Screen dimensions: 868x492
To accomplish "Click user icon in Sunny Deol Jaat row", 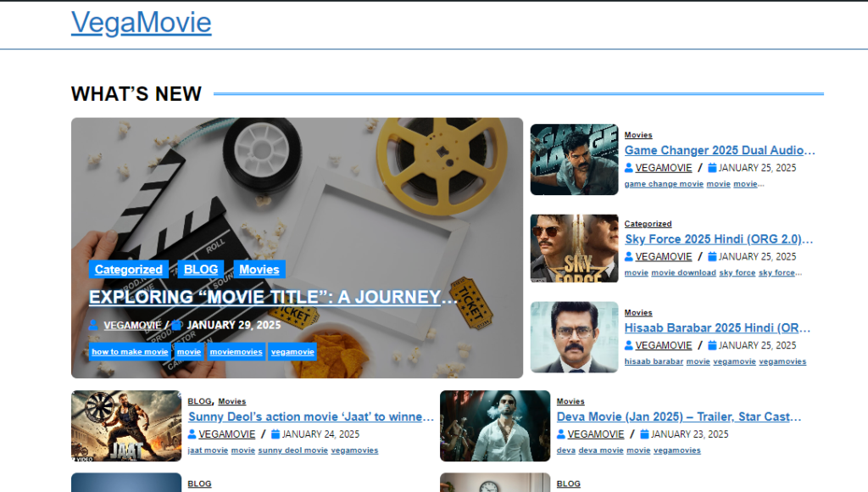I will coord(192,434).
